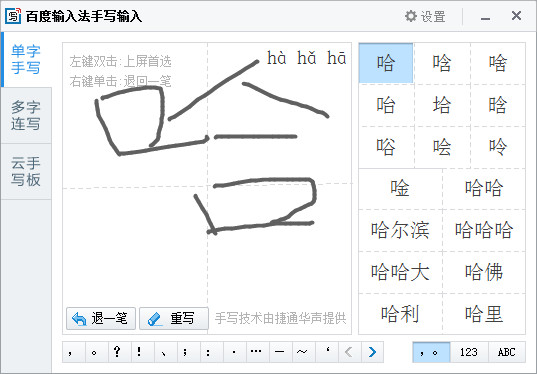
Task: Select the 哈利 phrase suggestion
Action: [400, 314]
